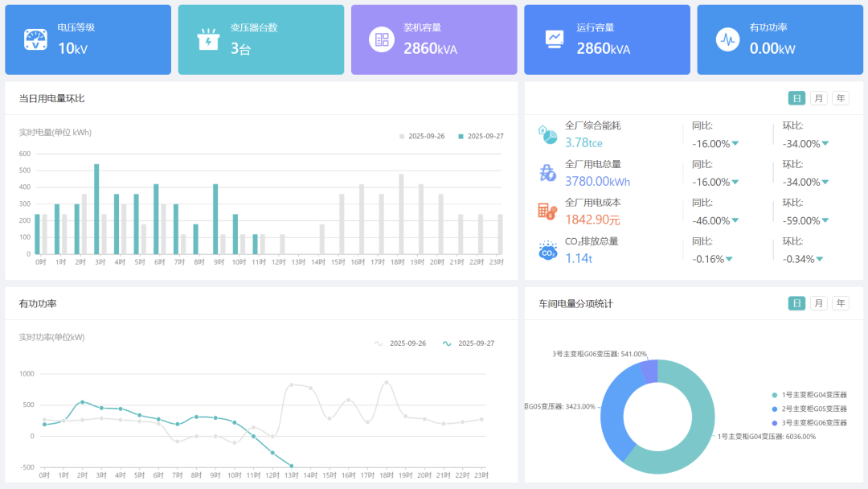The width and height of the screenshot is (868, 489).
Task: Click down arrow beside 全厂综合能耗 同比 -16.00%
Action: point(735,144)
